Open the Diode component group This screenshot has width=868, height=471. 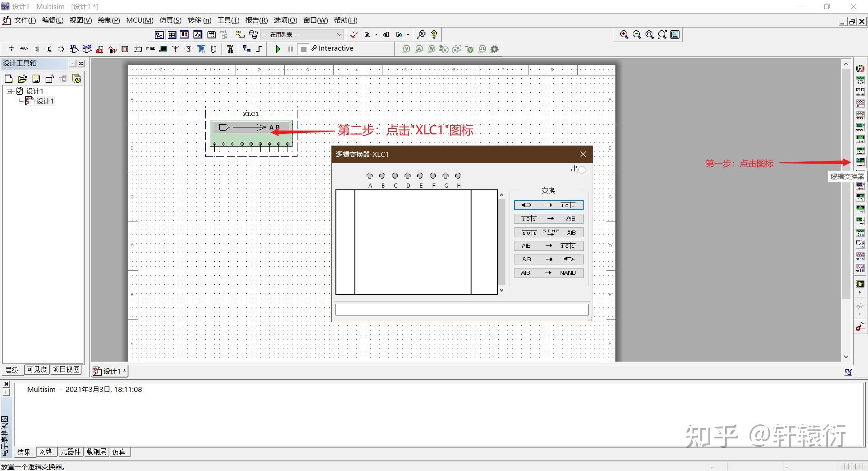pyautogui.click(x=37, y=49)
